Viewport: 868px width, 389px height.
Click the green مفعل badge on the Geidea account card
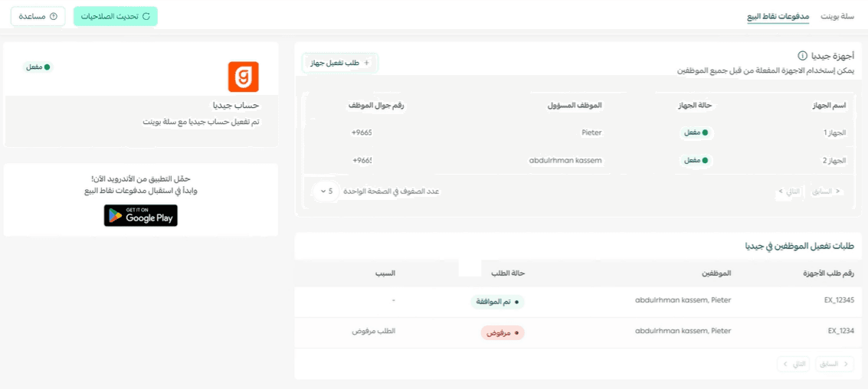[38, 67]
